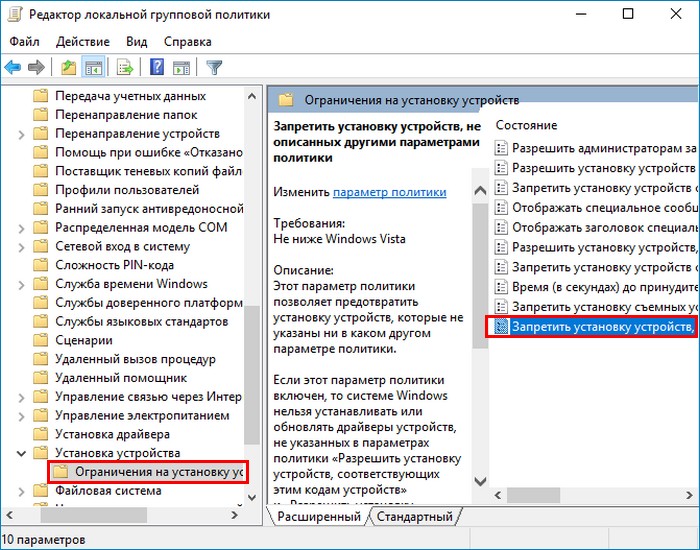Go up one level via folder icon
The image size is (700, 550).
click(x=68, y=67)
